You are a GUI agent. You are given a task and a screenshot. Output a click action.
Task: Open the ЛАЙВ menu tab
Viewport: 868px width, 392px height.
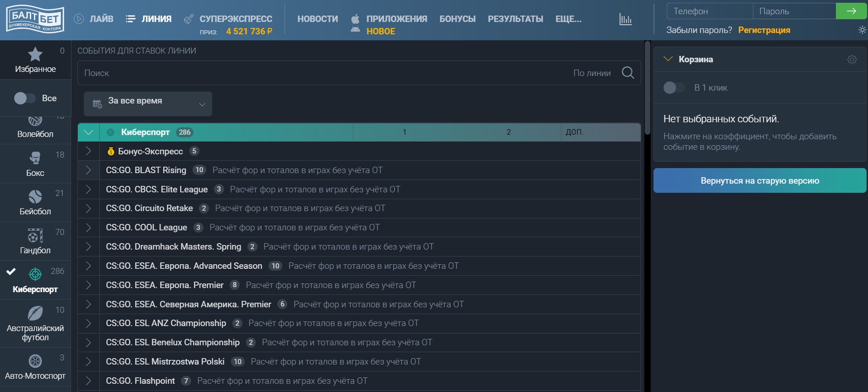(x=94, y=19)
